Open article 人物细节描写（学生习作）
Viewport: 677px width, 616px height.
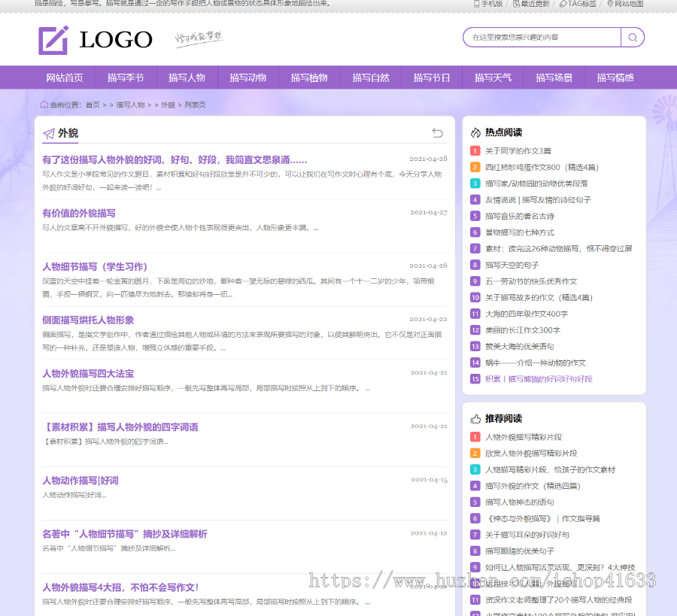pos(95,267)
